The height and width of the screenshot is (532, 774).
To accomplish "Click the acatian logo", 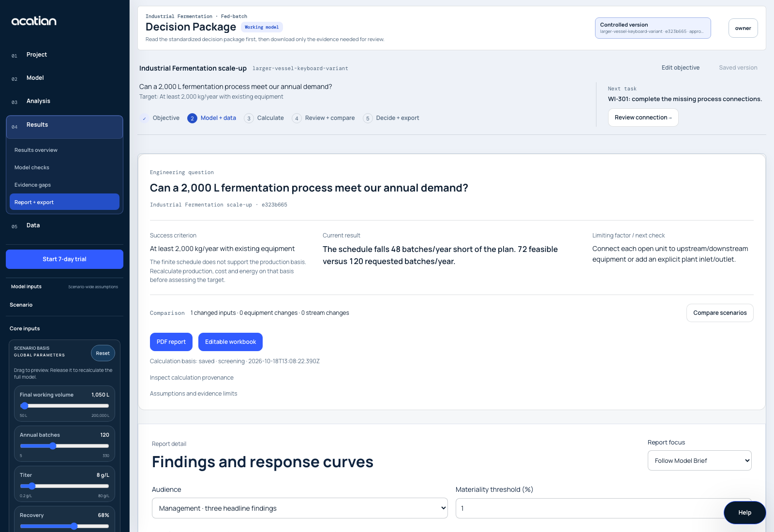I will tap(34, 21).
